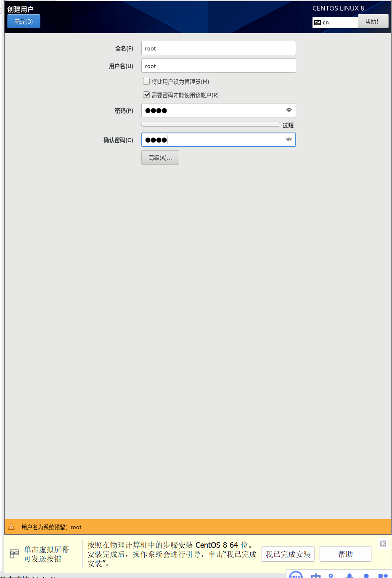Reveal the confirm password via eye icon
This screenshot has width=392, height=578.
[x=289, y=140]
